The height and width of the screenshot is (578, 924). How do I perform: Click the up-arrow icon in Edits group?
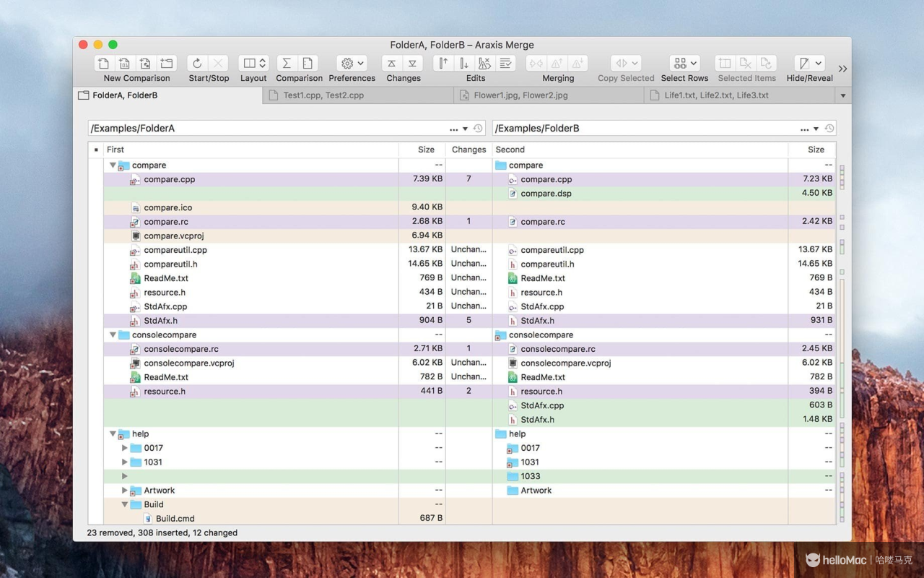coord(443,64)
